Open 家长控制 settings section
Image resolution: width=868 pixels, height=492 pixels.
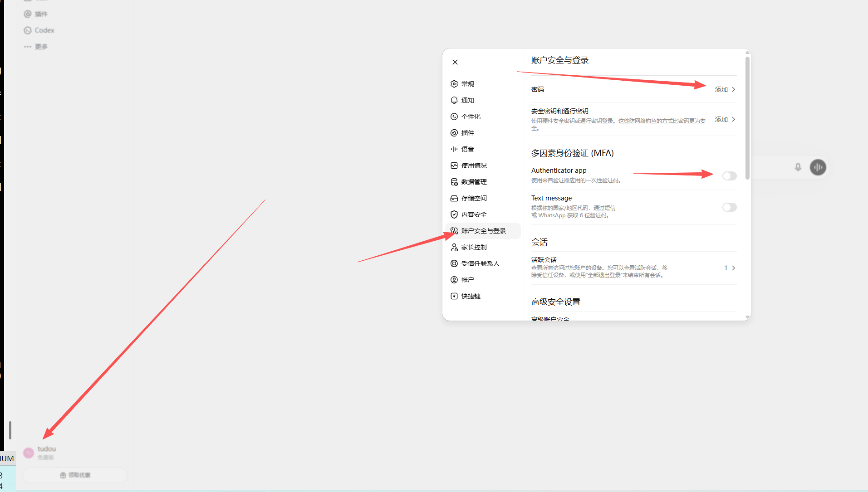tap(483, 247)
